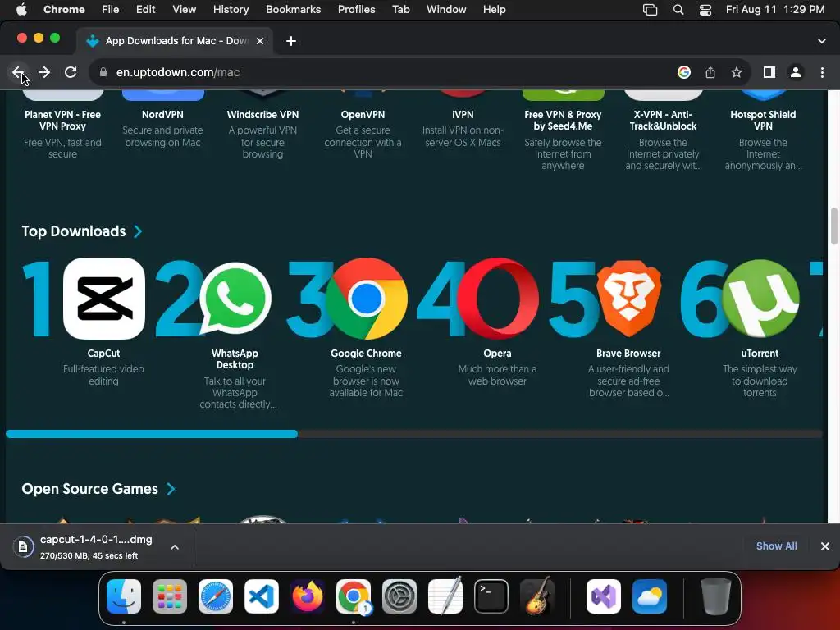Open the File menu
The height and width of the screenshot is (630, 840).
111,10
